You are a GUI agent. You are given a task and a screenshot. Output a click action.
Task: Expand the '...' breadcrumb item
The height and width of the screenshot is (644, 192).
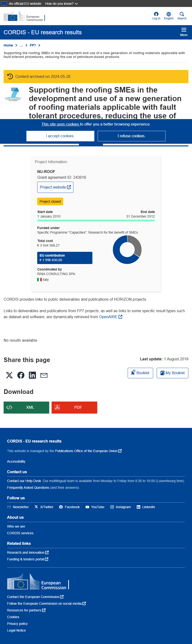(21, 45)
